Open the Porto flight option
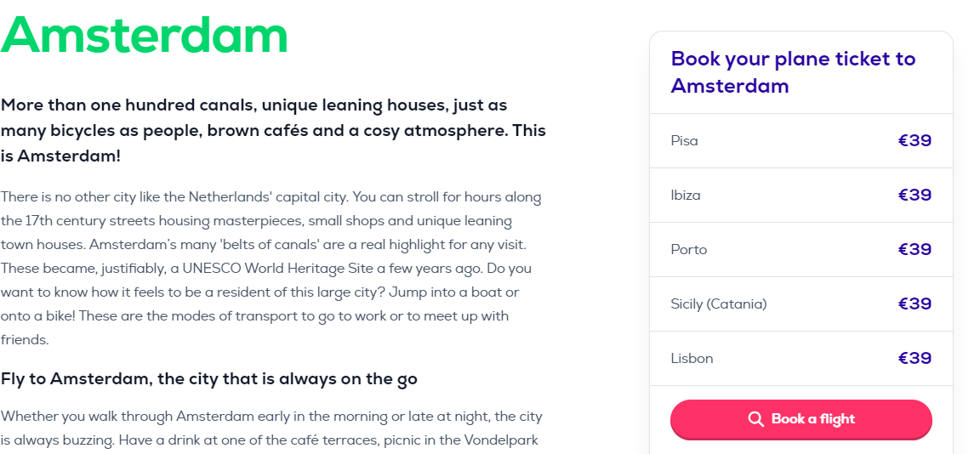This screenshot has height=454, width=980. click(801, 250)
